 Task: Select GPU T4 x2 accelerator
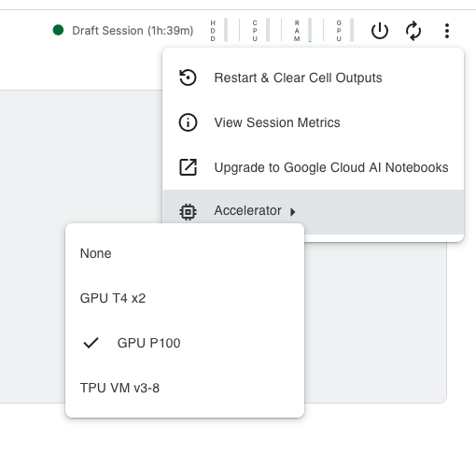point(185,298)
